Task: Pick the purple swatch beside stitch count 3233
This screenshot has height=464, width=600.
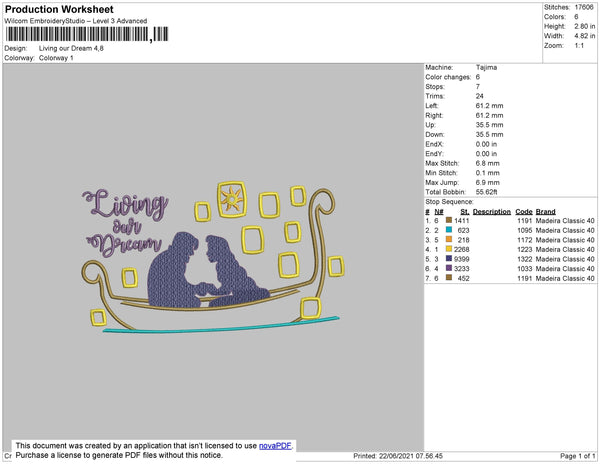Action: 449,268
